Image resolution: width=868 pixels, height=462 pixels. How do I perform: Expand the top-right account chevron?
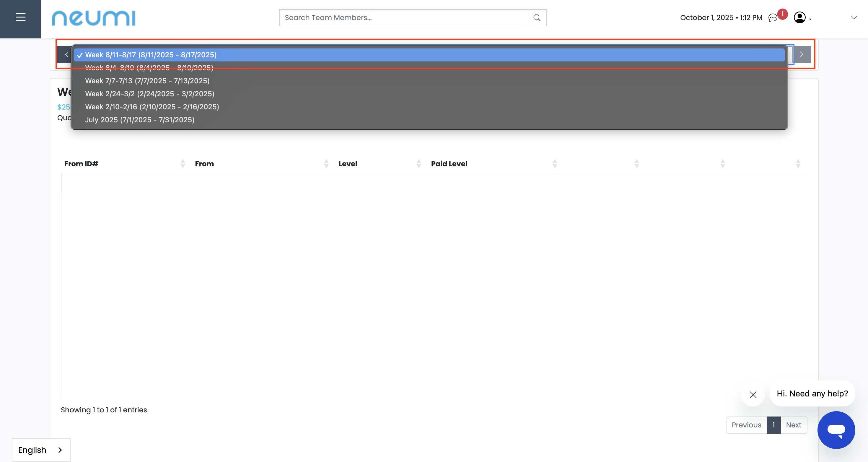point(854,17)
